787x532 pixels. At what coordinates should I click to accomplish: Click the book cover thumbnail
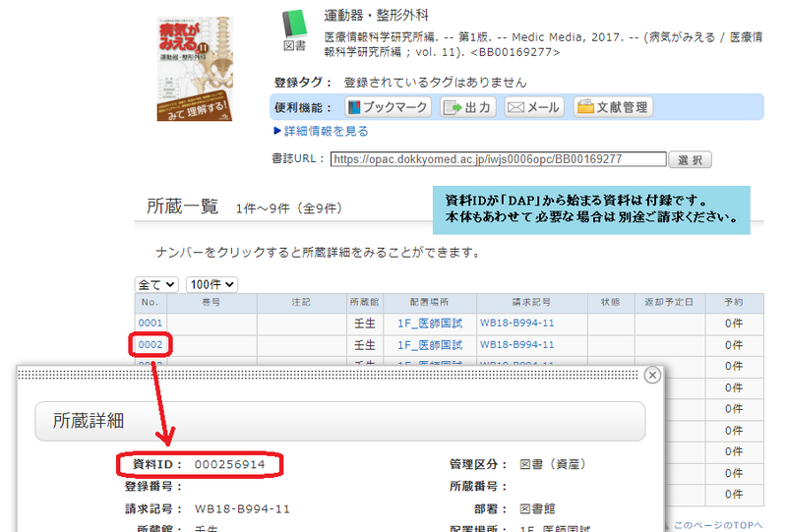[x=195, y=69]
